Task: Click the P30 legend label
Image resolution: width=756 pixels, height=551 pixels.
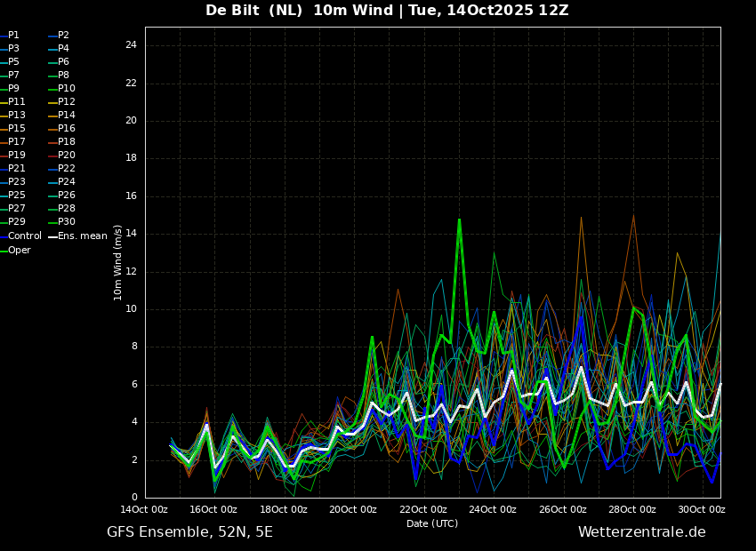Action: point(61,222)
